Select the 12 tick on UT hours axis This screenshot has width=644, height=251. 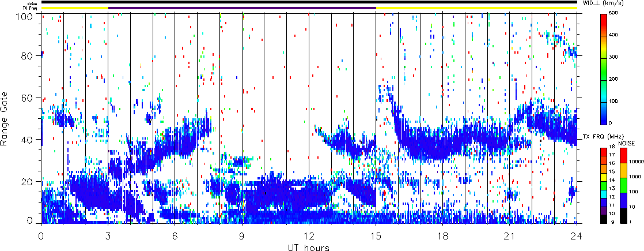pyautogui.click(x=309, y=237)
